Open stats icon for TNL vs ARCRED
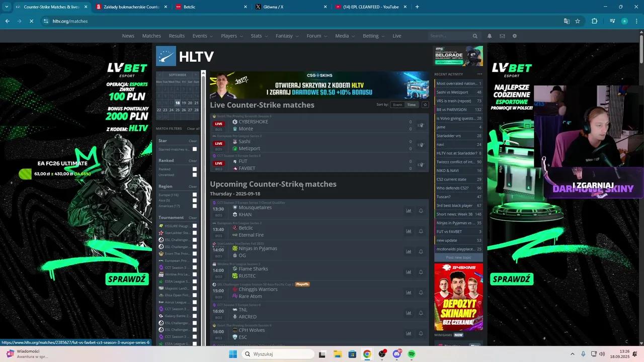The image size is (644, 362). [409, 313]
